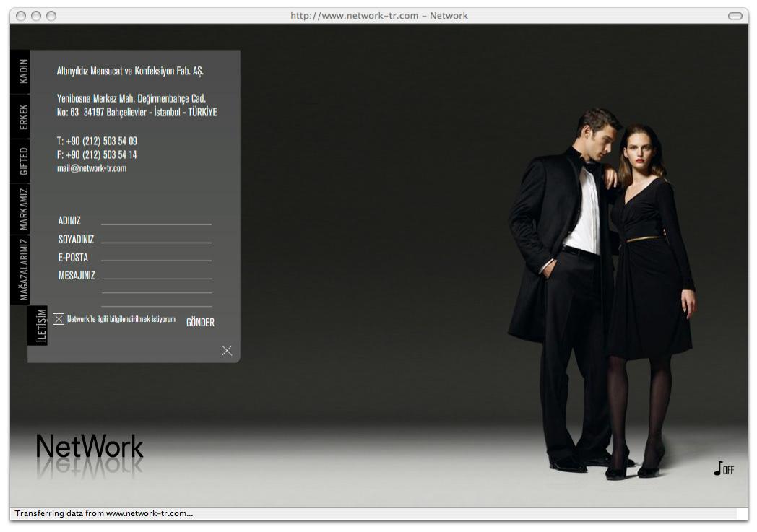Screen dimensions: 757x532
Task: Submit the form with GÖNDER
Action: tap(200, 322)
